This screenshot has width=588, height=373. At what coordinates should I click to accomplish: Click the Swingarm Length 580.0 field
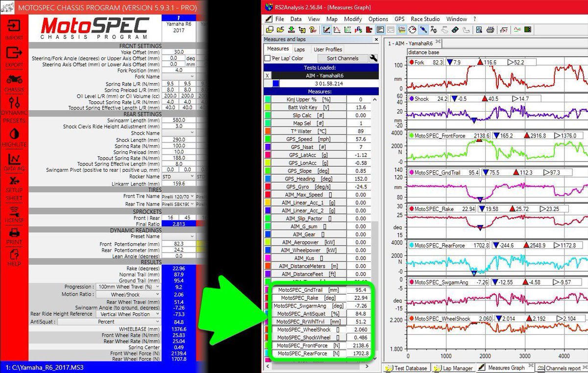[x=178, y=120]
